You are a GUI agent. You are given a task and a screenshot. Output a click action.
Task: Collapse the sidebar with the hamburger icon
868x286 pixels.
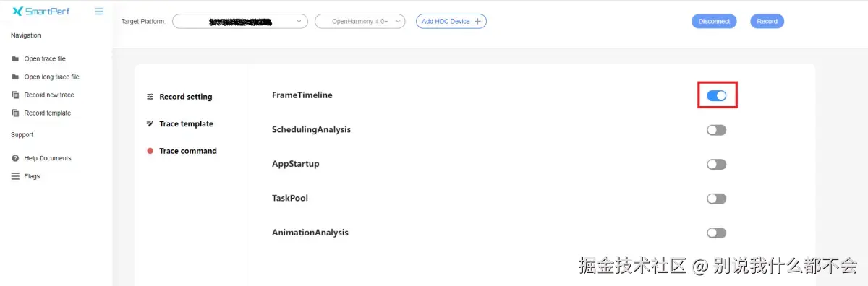[99, 12]
